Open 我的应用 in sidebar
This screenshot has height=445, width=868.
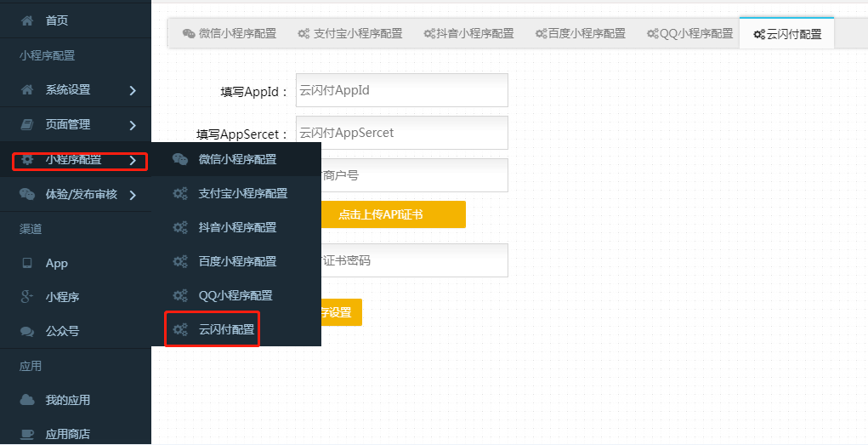pyautogui.click(x=76, y=400)
